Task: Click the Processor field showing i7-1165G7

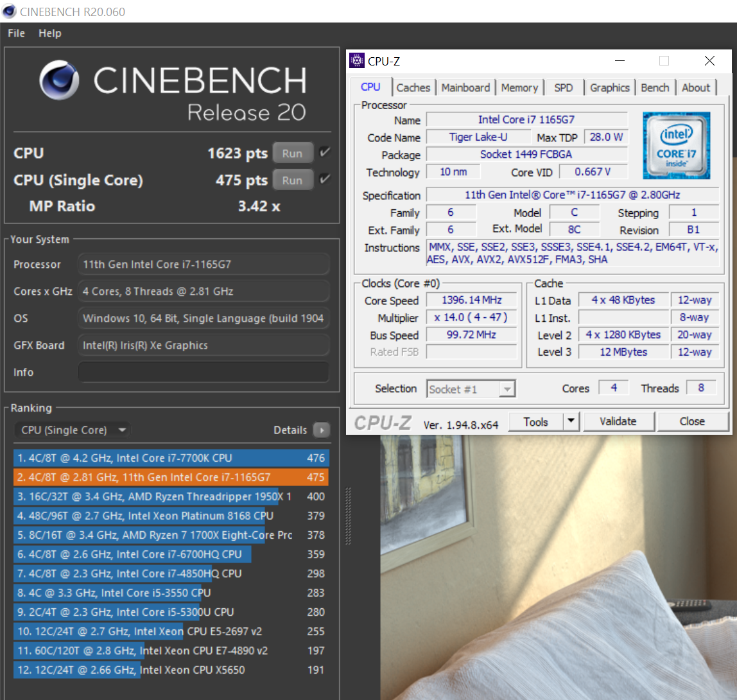Action: (x=204, y=264)
